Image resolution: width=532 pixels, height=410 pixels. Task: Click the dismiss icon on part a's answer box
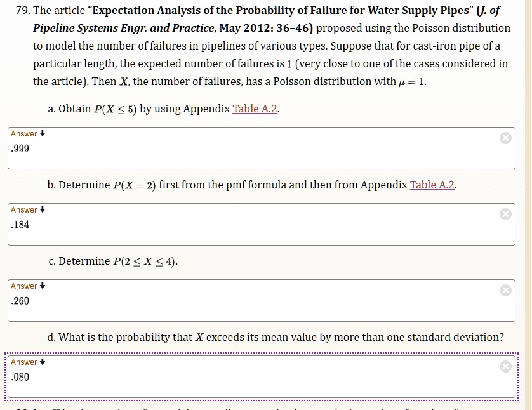505,137
